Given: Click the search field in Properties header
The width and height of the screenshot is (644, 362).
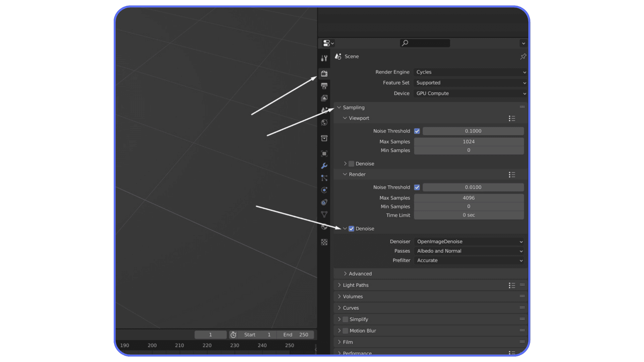Looking at the screenshot, I should point(425,43).
